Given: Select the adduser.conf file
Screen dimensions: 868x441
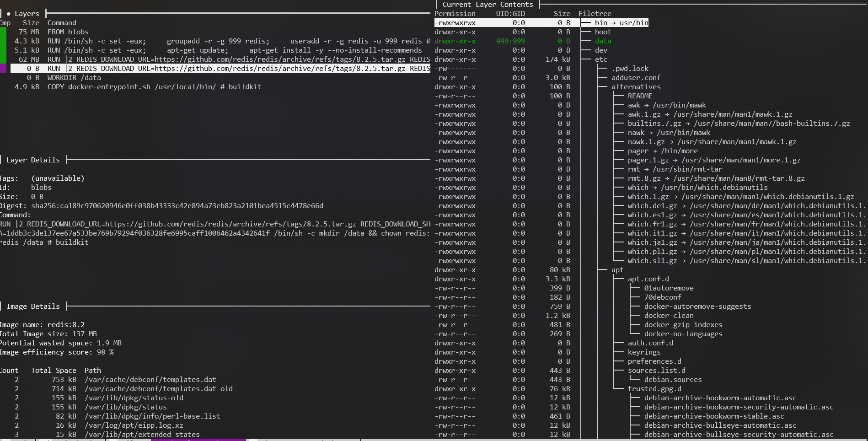Looking at the screenshot, I should (636, 78).
